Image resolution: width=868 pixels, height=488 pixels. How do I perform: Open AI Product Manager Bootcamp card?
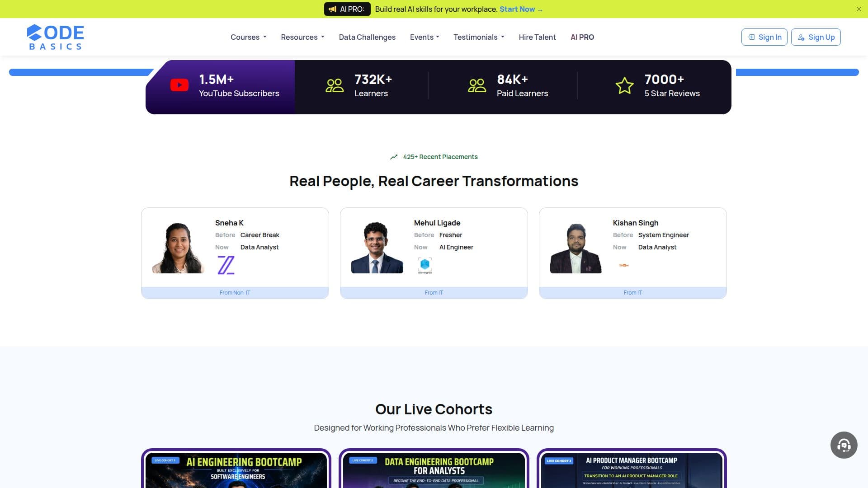pos(632,469)
